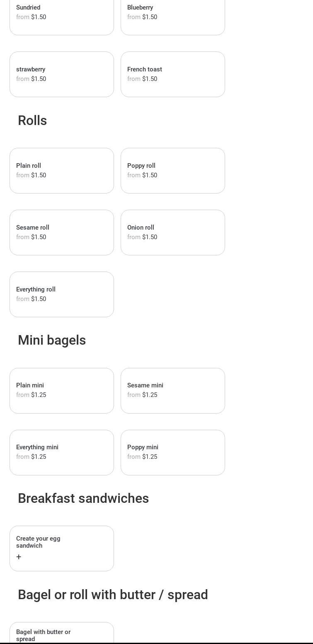Choose the Onion roll card

coord(172,233)
